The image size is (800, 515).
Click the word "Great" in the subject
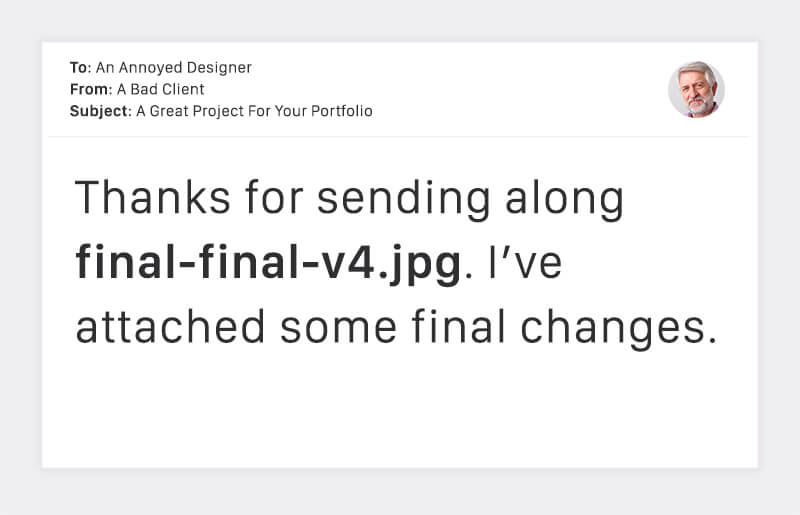(170, 111)
